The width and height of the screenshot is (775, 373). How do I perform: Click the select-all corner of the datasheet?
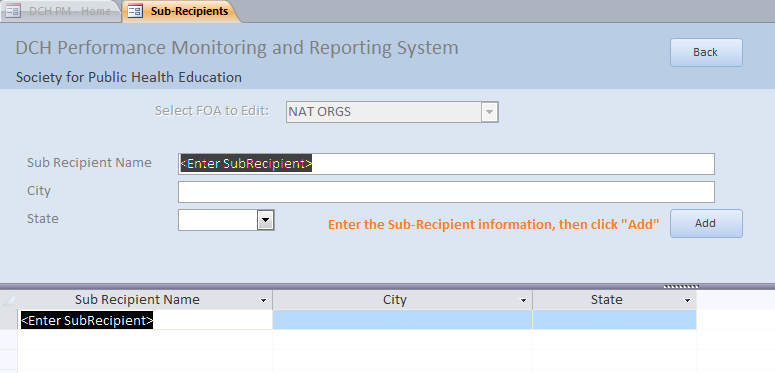pyautogui.click(x=8, y=300)
